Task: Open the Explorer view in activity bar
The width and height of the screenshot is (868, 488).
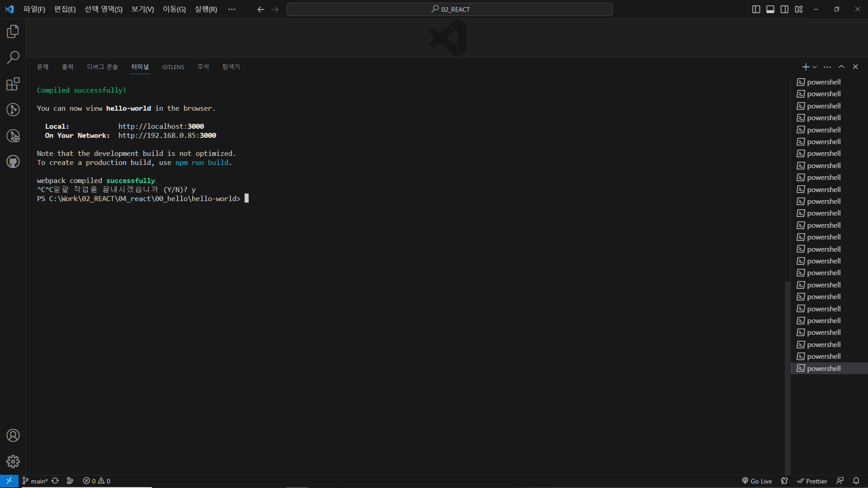Action: click(13, 32)
